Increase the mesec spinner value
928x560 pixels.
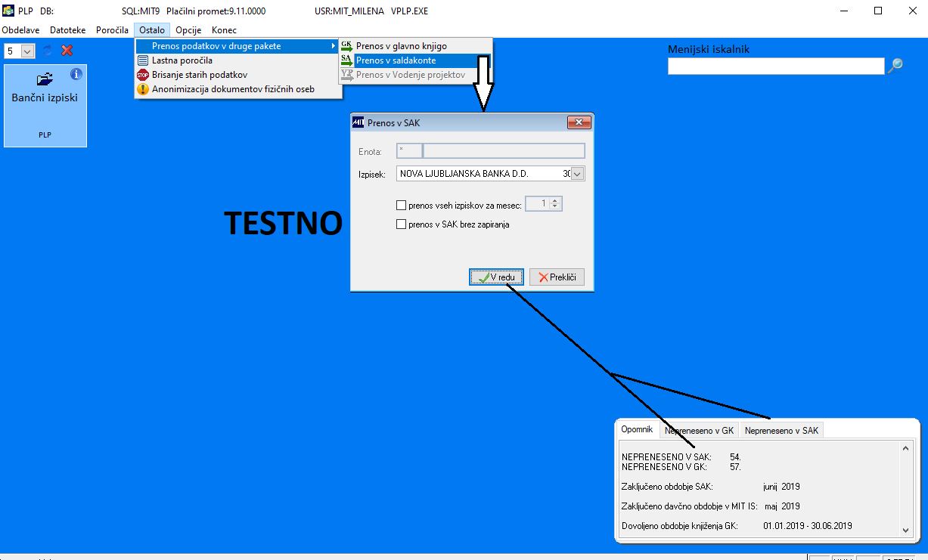point(556,201)
